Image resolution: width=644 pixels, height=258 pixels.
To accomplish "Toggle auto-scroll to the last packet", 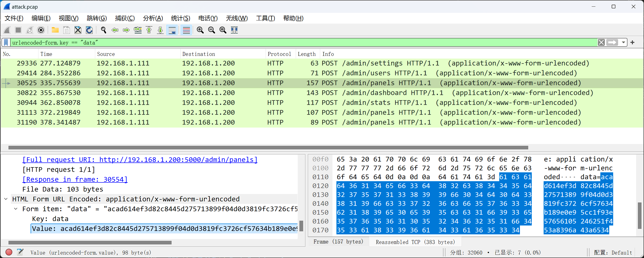I will [172, 30].
